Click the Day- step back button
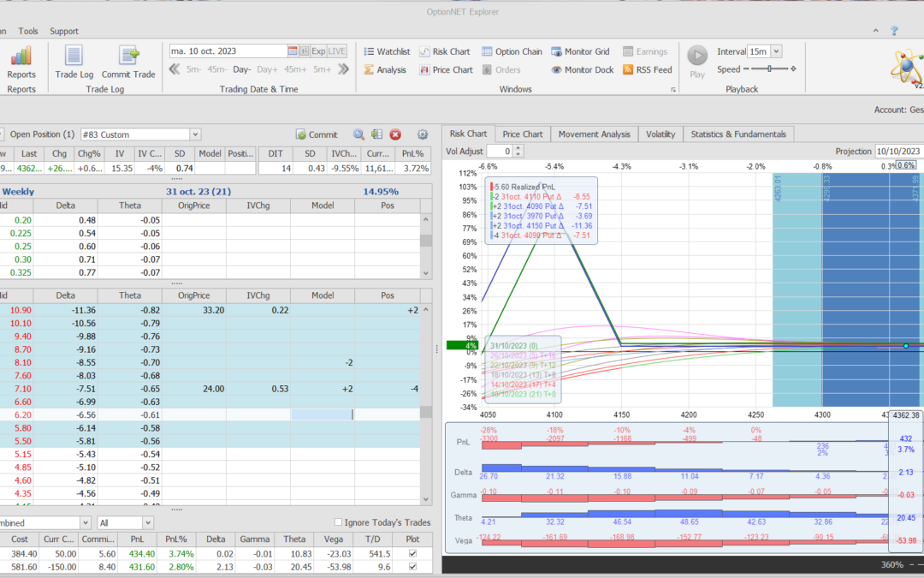 (x=241, y=70)
